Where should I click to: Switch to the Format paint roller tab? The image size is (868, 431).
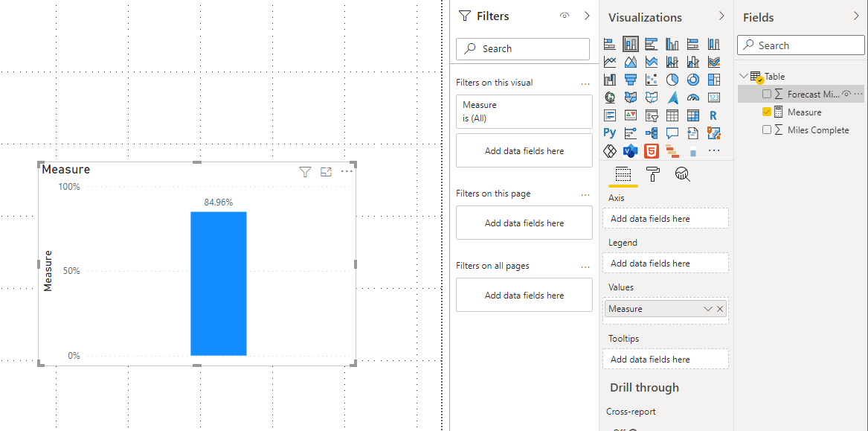[x=654, y=175]
